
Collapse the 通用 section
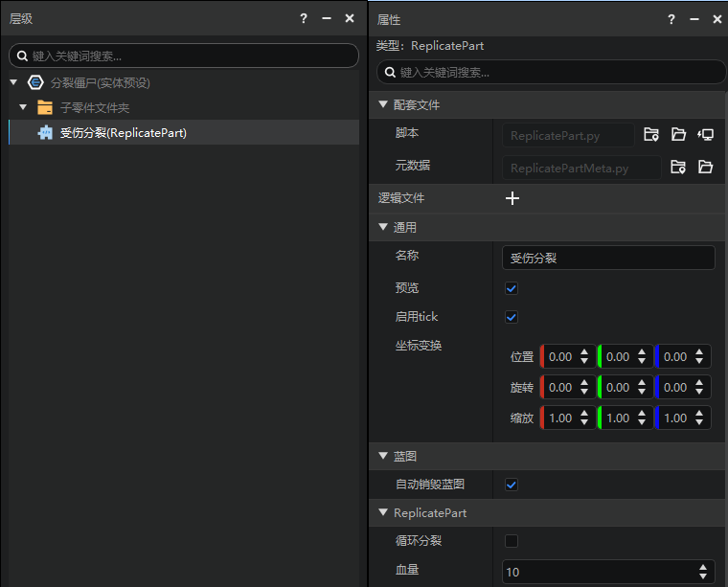(x=383, y=227)
